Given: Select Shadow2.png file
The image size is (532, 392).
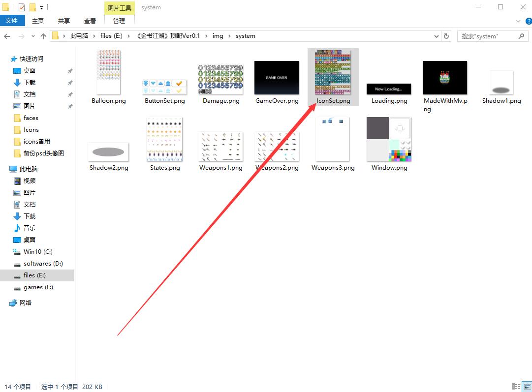Looking at the screenshot, I should 109,152.
